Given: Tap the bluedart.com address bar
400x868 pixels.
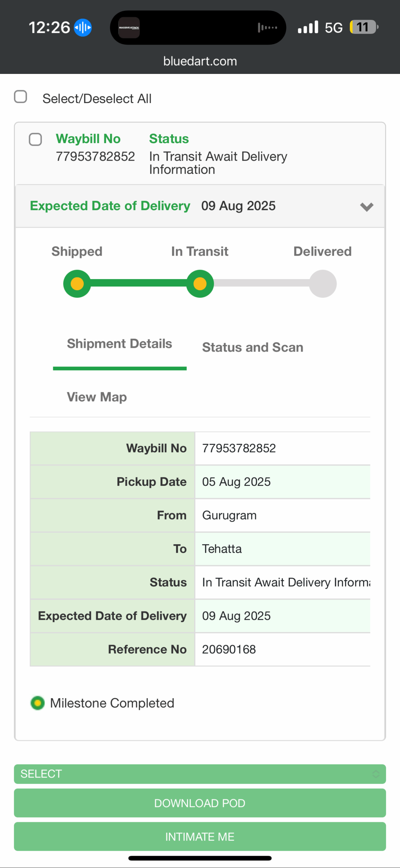Looking at the screenshot, I should (x=200, y=61).
